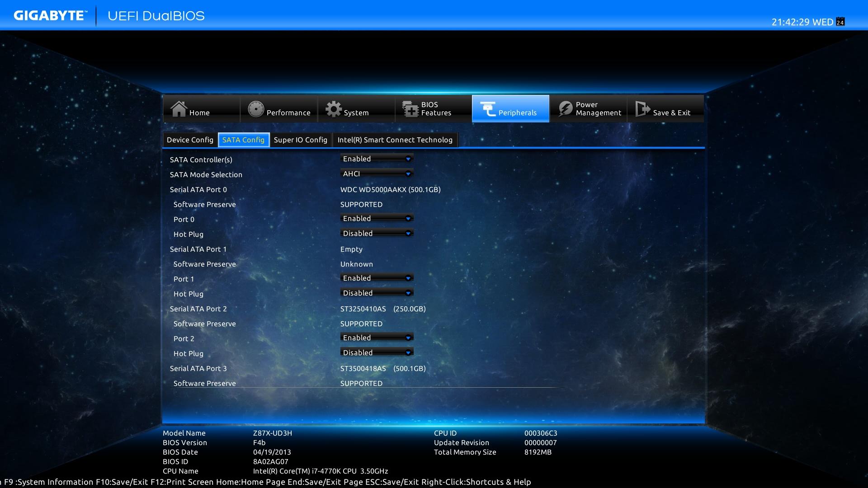This screenshot has width=868, height=488.
Task: Click the F9 System Information shortcut hint
Action: coord(48,482)
